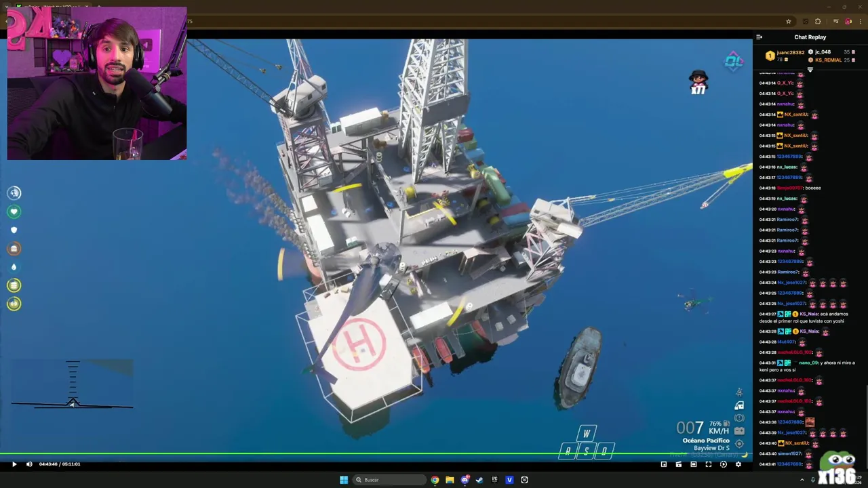
Task: Open jc_048 leaderboard entry
Action: point(830,52)
